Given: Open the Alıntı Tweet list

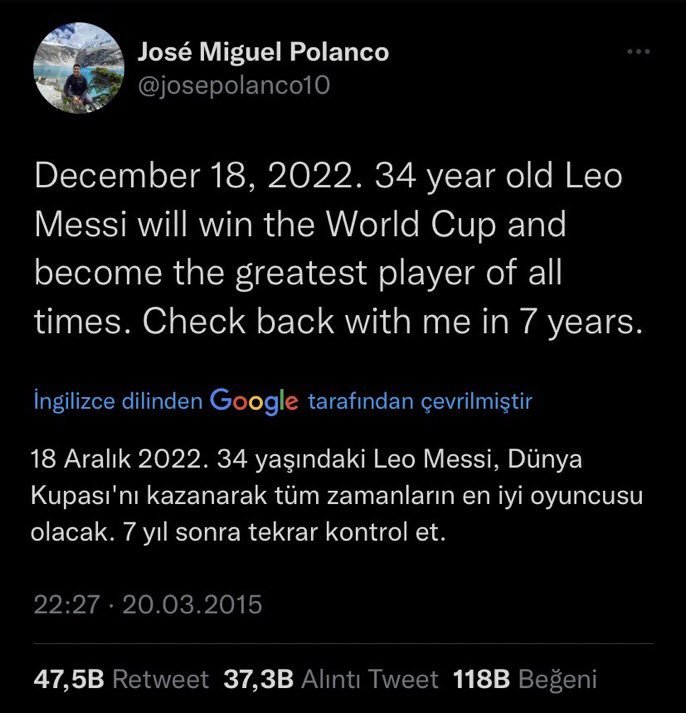Looking at the screenshot, I should [x=370, y=680].
